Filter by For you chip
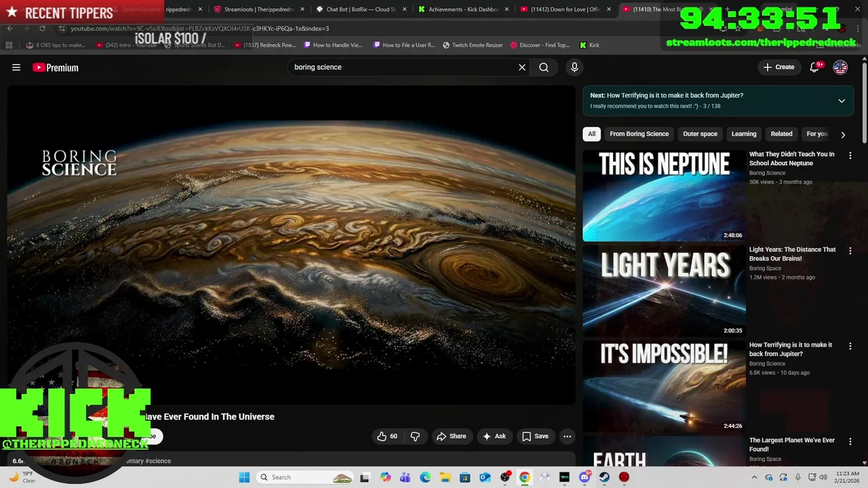This screenshot has width=868, height=488. coord(817,134)
